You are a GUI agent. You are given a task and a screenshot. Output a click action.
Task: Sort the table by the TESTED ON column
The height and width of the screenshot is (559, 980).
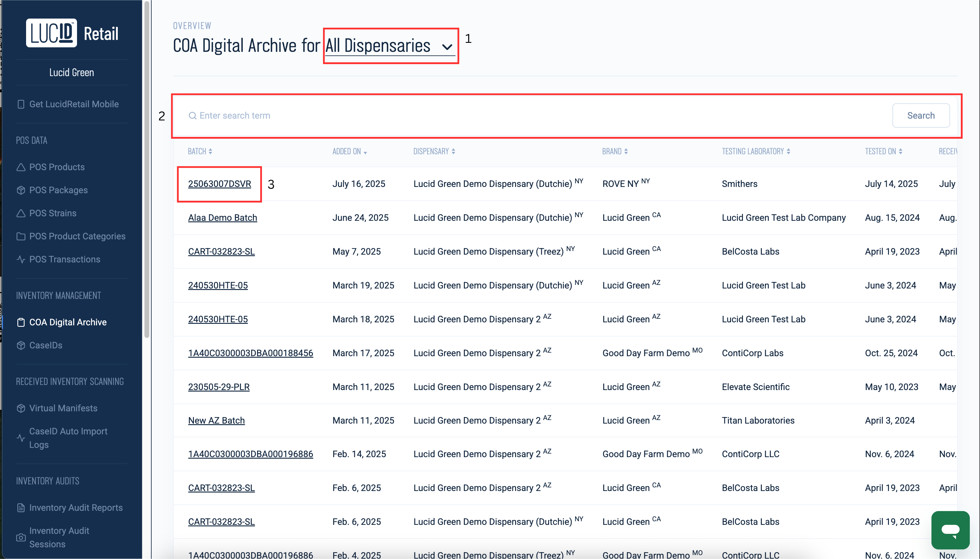click(x=883, y=151)
